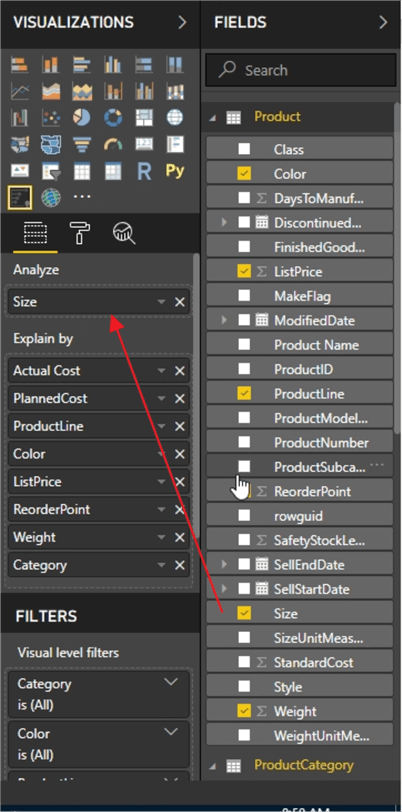Tick the Product Name field checkbox
Viewport: 402px width, 812px height.
[x=244, y=345]
